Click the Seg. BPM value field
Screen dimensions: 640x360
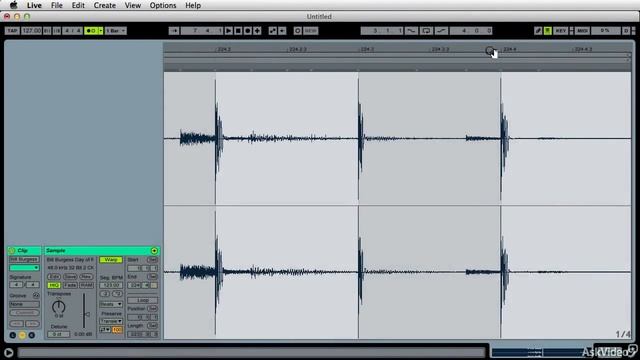pyautogui.click(x=111, y=285)
